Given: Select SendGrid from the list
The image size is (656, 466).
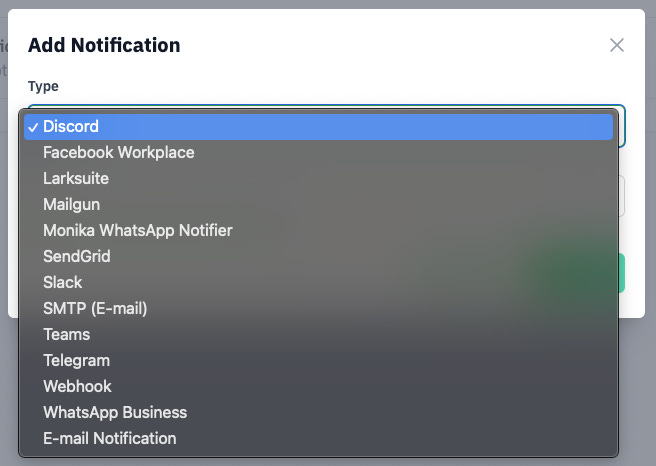Looking at the screenshot, I should 318,256.
